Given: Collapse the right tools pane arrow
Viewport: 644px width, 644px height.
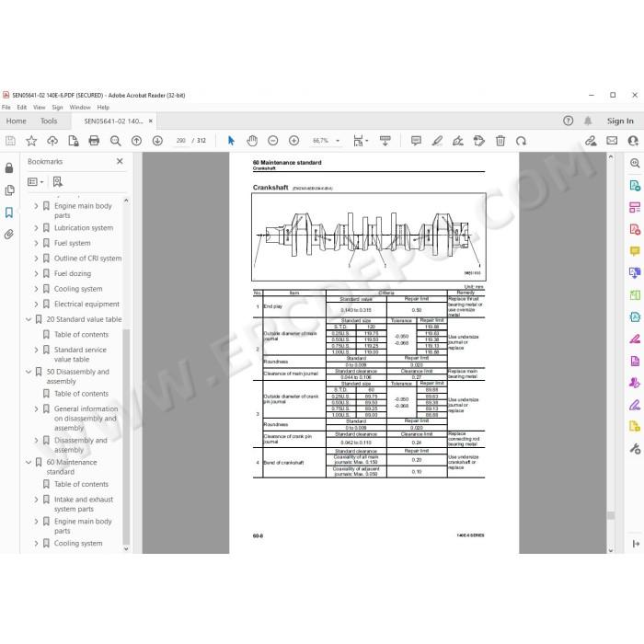Looking at the screenshot, I should [636, 544].
